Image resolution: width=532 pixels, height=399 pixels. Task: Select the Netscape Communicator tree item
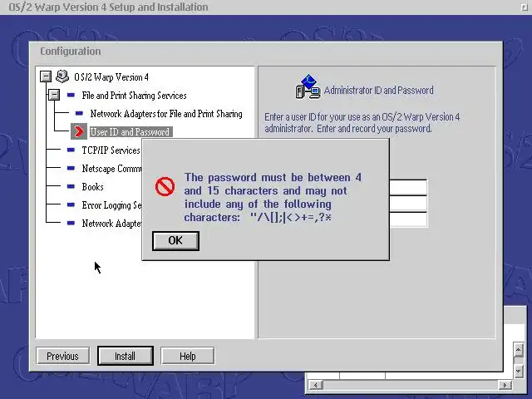(x=111, y=169)
